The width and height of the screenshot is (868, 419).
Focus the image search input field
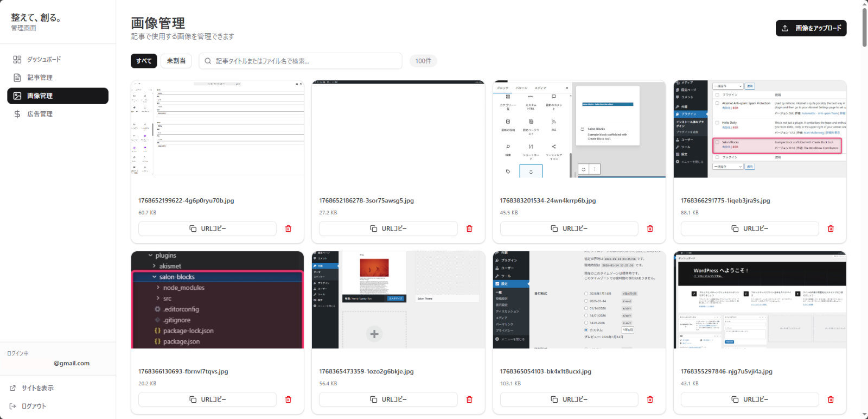[x=304, y=61]
